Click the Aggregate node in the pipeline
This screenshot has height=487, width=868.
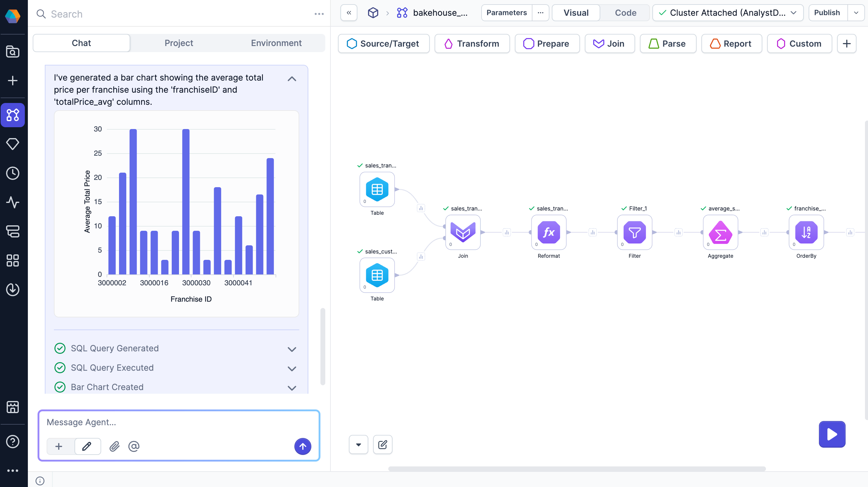tap(720, 233)
